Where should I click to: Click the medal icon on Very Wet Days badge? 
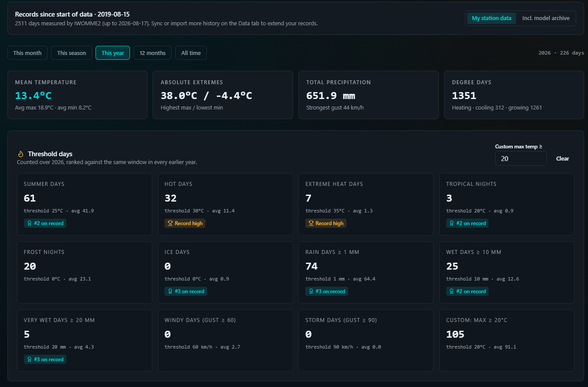pos(29,360)
